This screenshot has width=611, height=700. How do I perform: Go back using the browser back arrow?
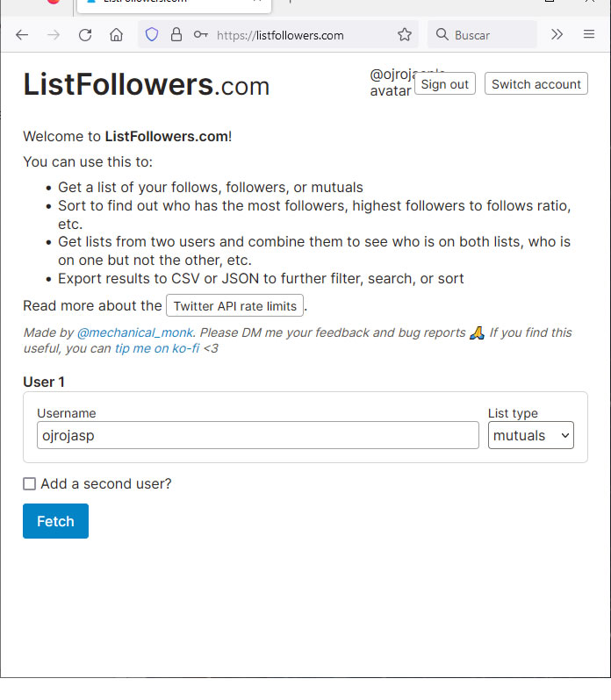click(x=21, y=35)
